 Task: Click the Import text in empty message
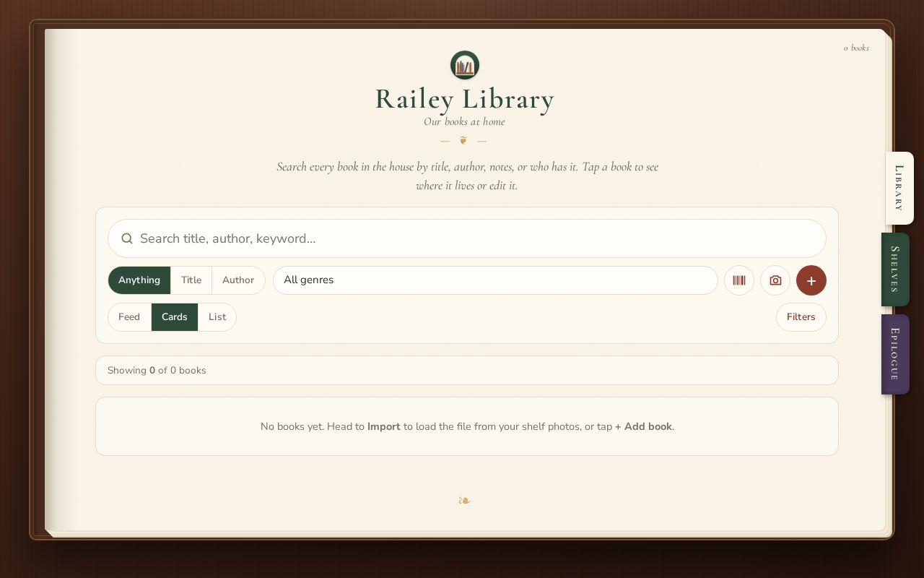pyautogui.click(x=384, y=427)
